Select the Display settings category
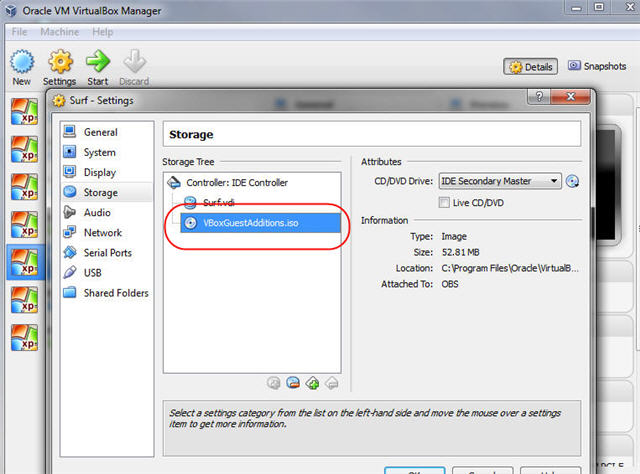The width and height of the screenshot is (640, 474). pyautogui.click(x=107, y=172)
